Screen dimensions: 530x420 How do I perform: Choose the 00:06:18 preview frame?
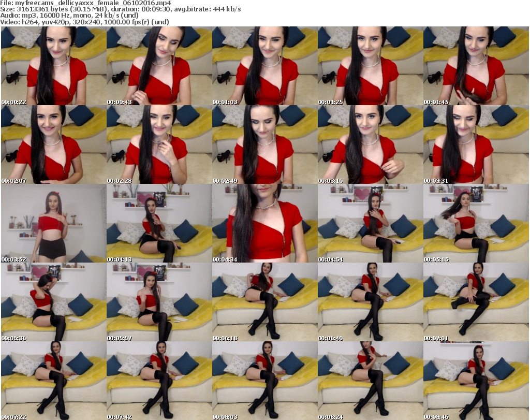tap(264, 302)
